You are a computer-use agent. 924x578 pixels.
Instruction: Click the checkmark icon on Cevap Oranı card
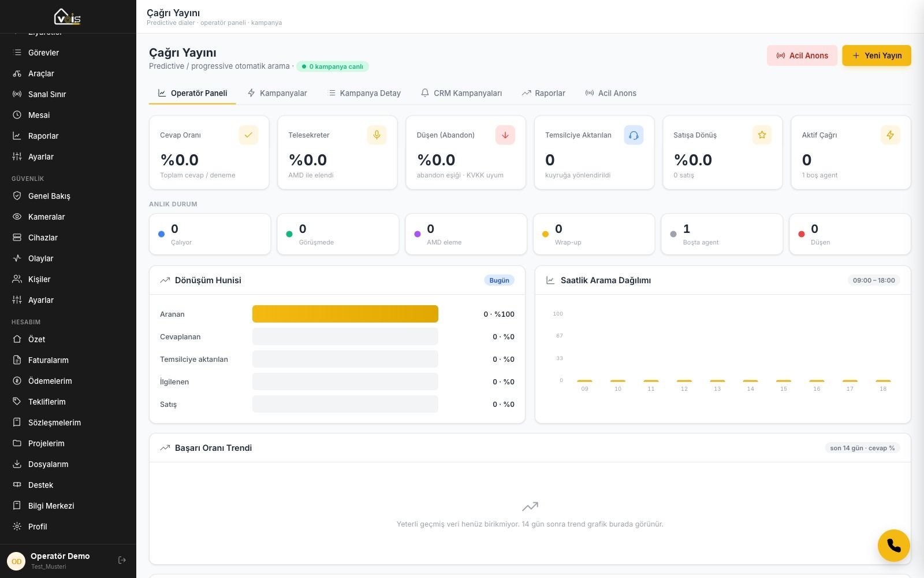pyautogui.click(x=248, y=135)
